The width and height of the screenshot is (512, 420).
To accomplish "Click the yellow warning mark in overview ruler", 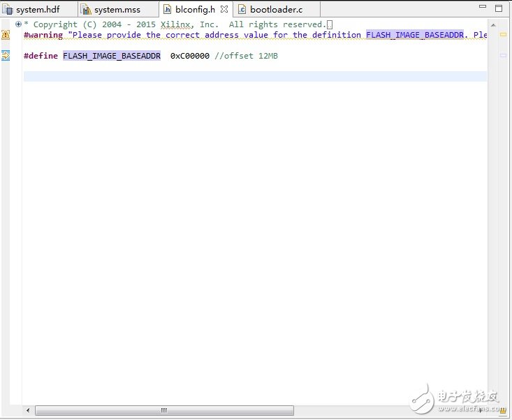I will point(503,34).
